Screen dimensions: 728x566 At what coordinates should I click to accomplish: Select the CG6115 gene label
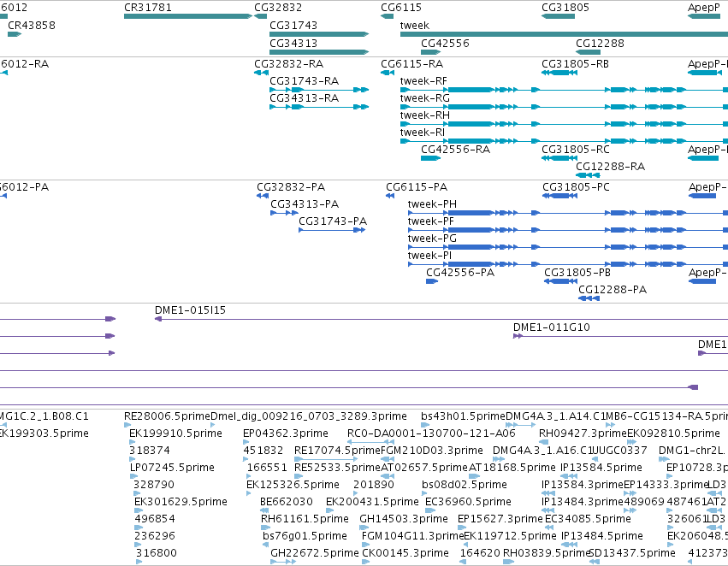point(401,8)
